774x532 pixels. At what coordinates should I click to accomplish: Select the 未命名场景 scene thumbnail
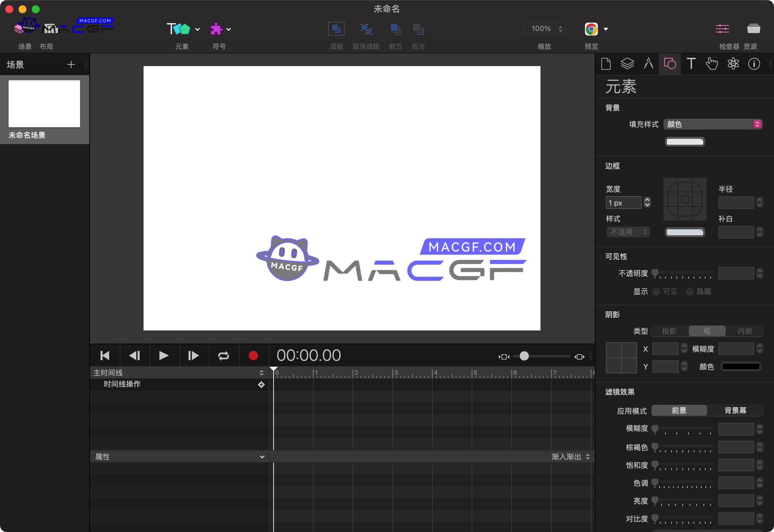click(44, 104)
